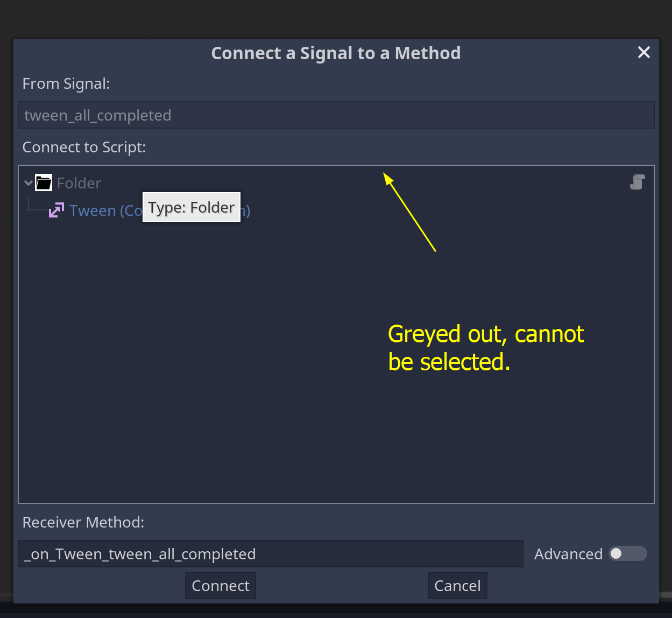Select the Folder item in the script tree
672x618 pixels.
click(x=79, y=182)
